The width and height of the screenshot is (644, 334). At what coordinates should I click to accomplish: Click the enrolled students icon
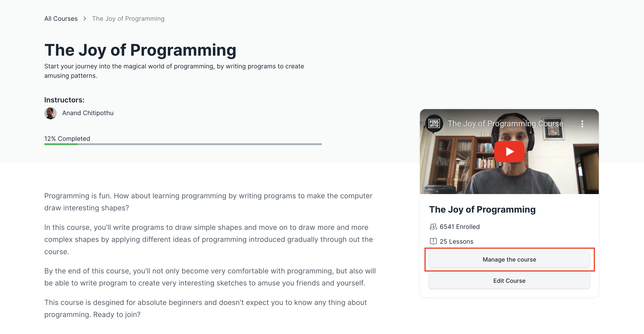(x=433, y=227)
